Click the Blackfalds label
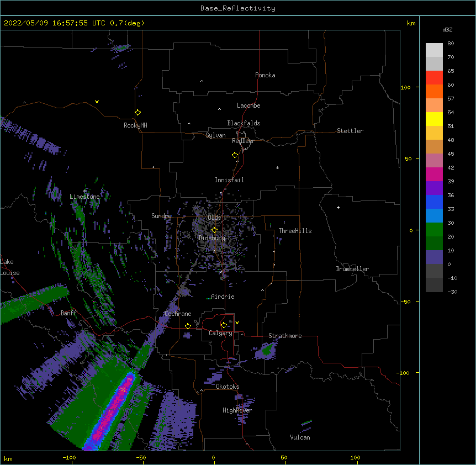 (x=244, y=123)
